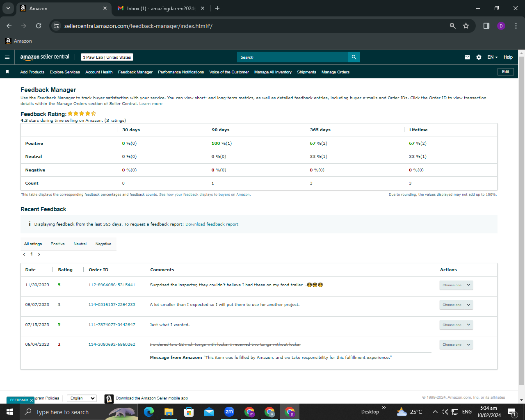Viewport: 525px width, 420px height.
Task: Click the browser zoom magnifier icon
Action: 452,26
